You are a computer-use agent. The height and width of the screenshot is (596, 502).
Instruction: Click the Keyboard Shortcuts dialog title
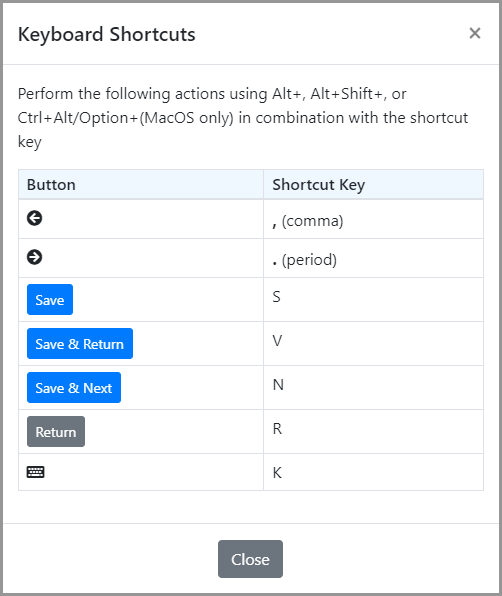pos(107,35)
